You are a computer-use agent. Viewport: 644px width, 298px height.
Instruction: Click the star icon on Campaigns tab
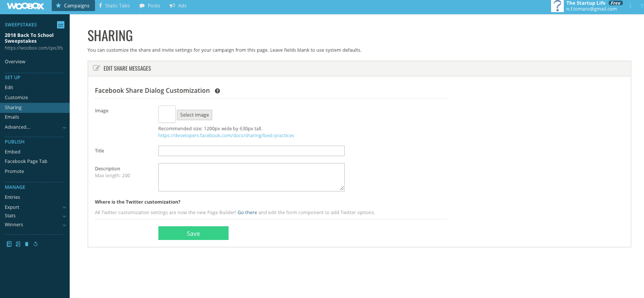[58, 6]
